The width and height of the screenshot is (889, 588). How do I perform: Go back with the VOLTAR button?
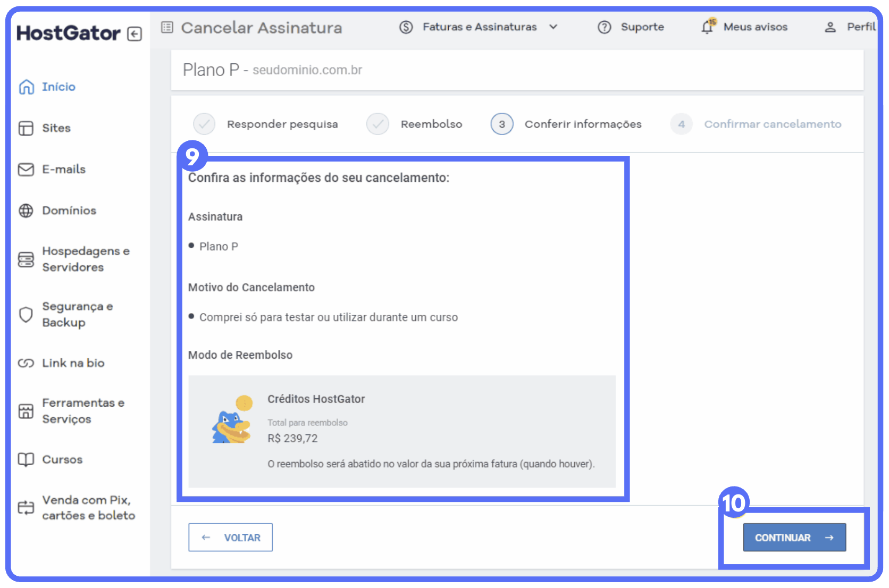coord(230,537)
